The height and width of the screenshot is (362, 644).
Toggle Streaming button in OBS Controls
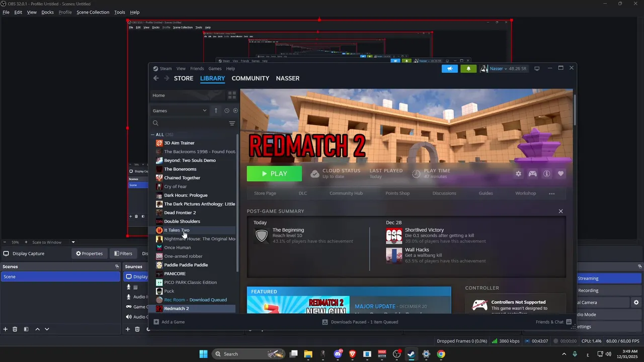[x=609, y=279]
